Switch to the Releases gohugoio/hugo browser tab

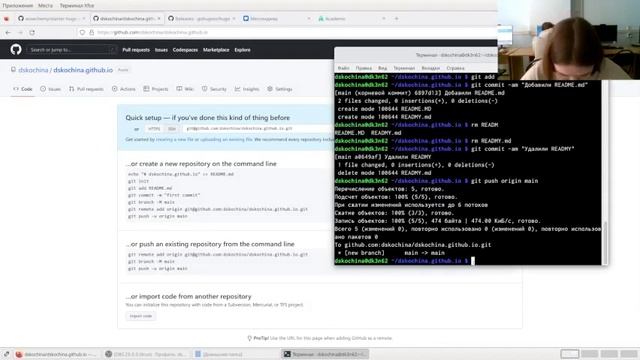[202, 18]
